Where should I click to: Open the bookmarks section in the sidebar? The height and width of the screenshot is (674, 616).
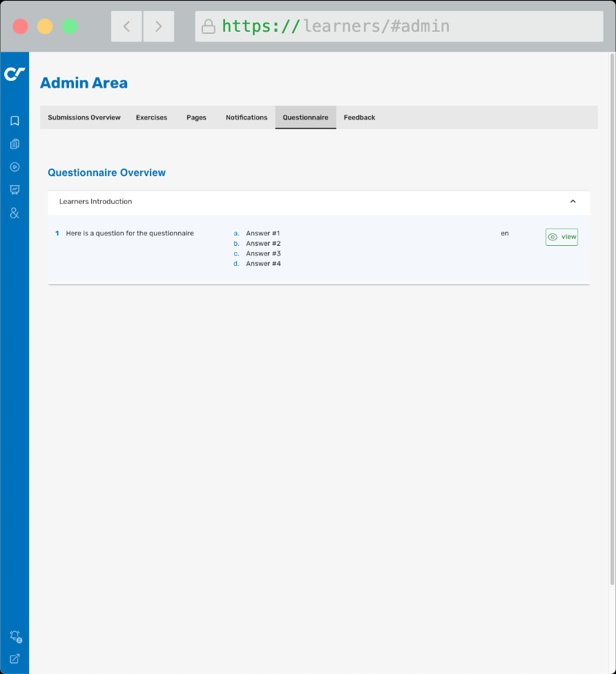click(14, 120)
